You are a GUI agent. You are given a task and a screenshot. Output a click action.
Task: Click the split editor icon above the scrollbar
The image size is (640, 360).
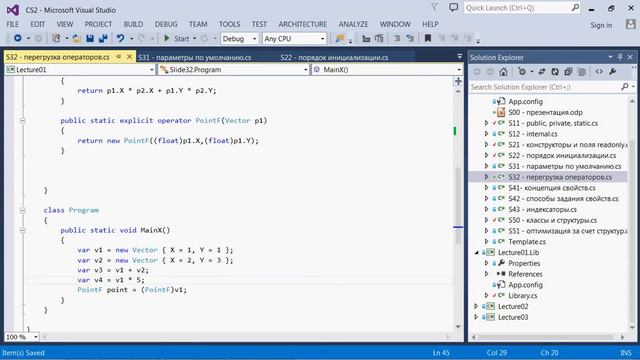click(458, 81)
